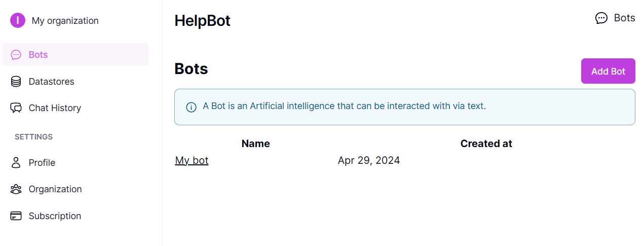Click the Name column header

point(255,144)
